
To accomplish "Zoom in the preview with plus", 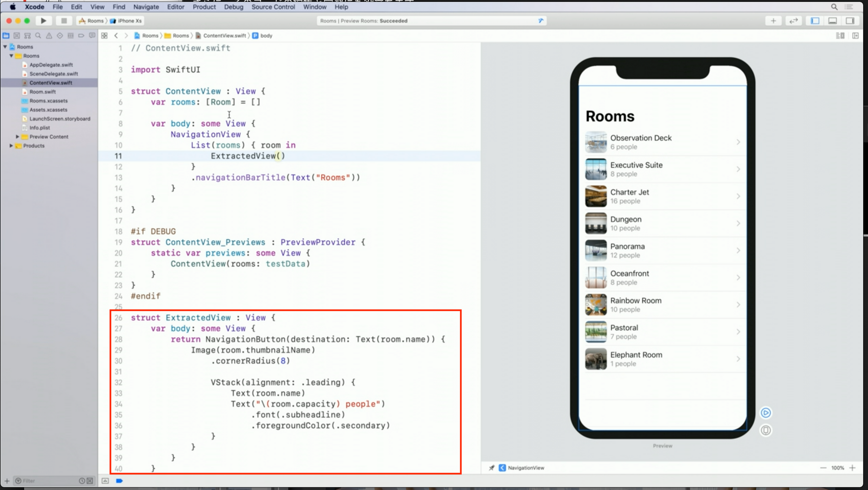I will 852,468.
